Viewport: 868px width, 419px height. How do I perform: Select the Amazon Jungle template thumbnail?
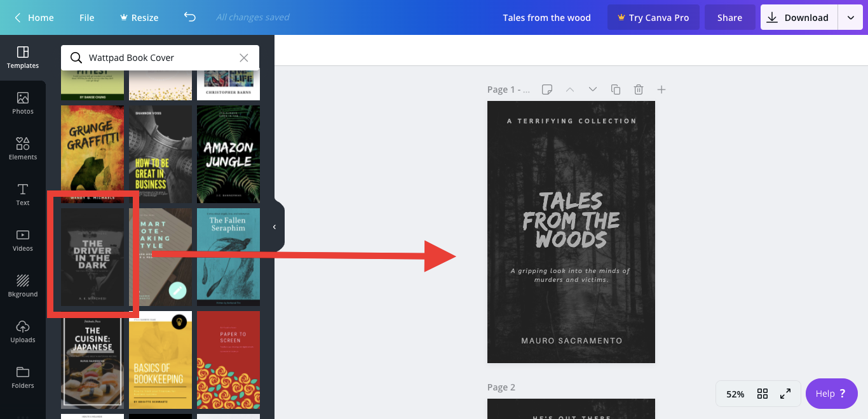[228, 154]
